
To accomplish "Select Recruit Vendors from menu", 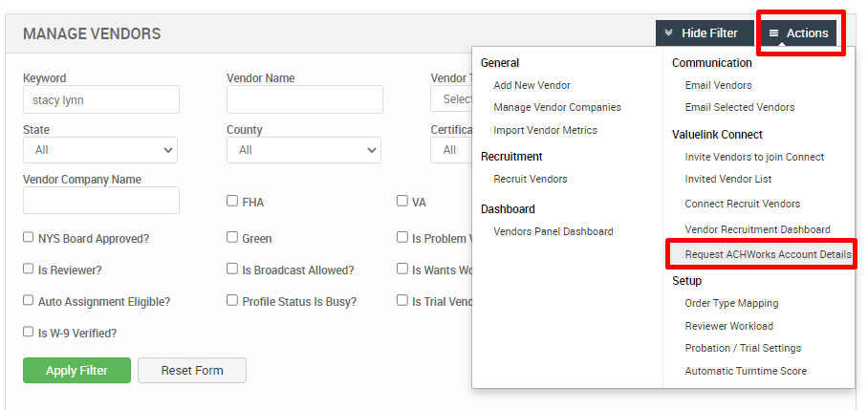I will coord(530,179).
